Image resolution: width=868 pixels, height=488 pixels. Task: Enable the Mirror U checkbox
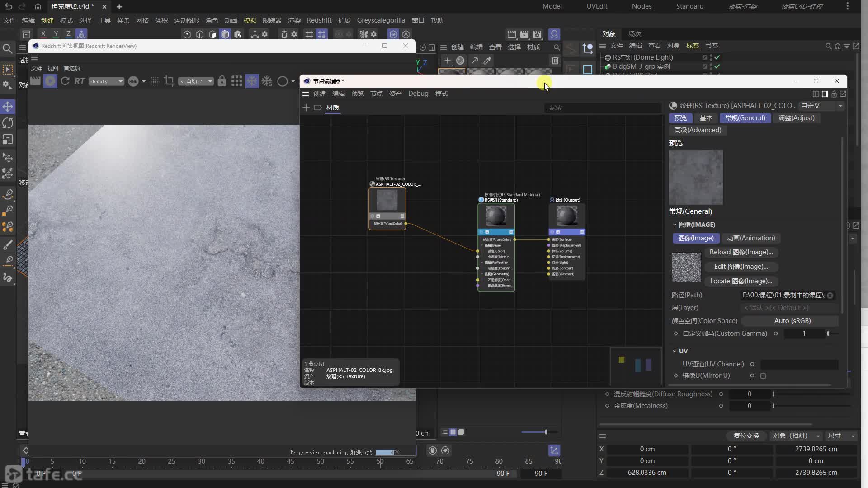763,376
